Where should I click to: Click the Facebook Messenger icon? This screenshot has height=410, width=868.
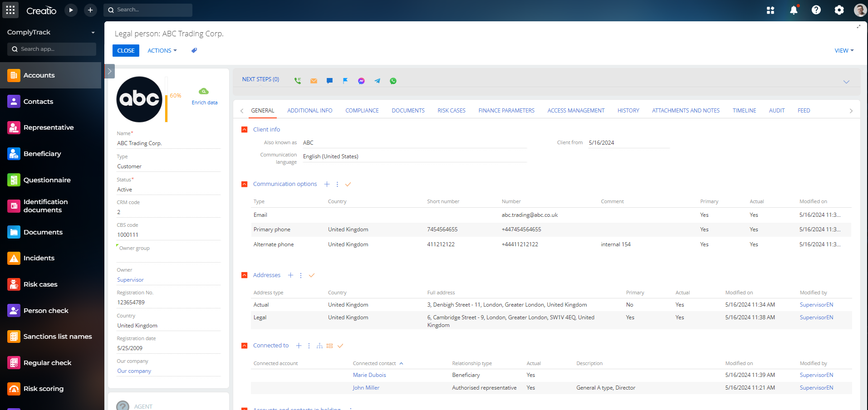click(361, 81)
